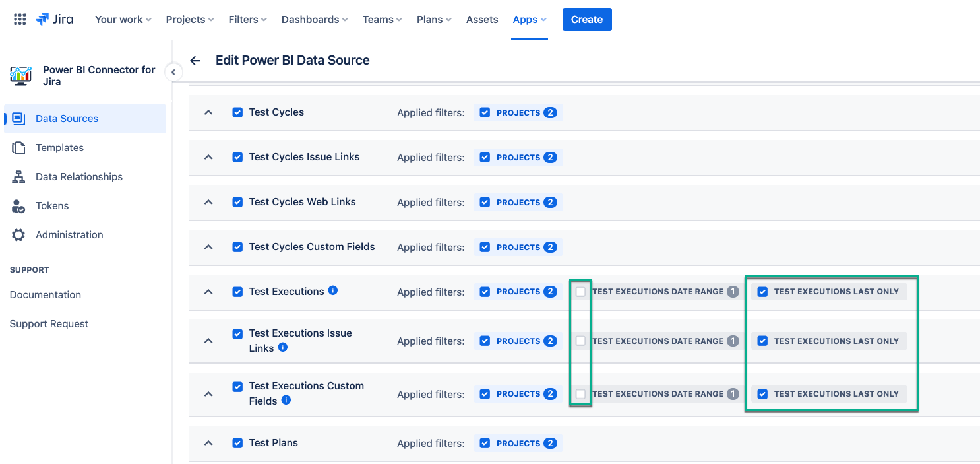Open the Support Request link
Viewport: 980px width, 464px height.
49,324
